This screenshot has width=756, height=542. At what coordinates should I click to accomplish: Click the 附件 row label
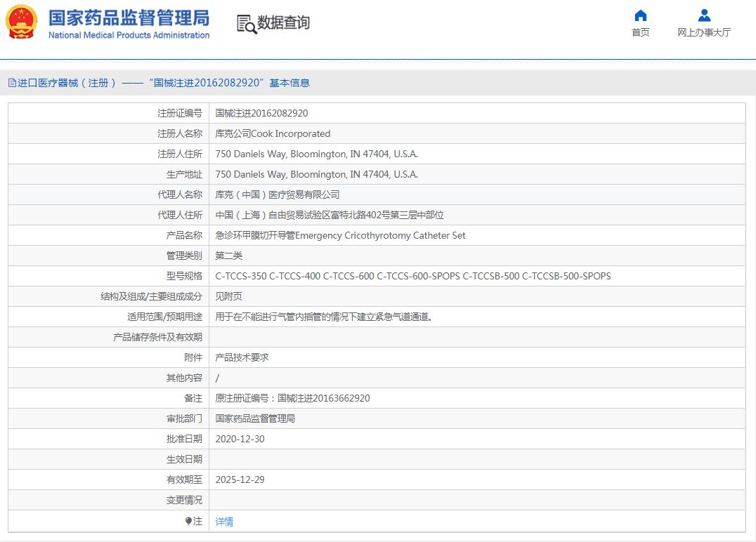point(193,357)
